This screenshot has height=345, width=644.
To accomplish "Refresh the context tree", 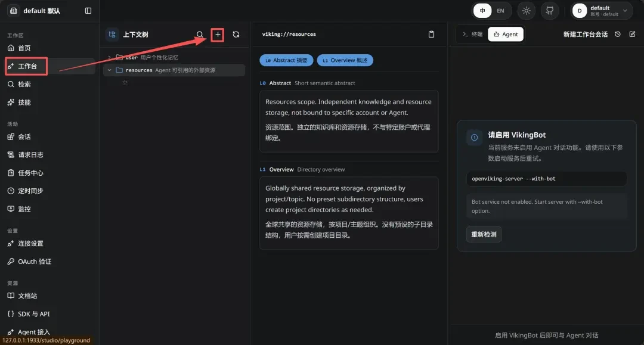I will pyautogui.click(x=236, y=35).
